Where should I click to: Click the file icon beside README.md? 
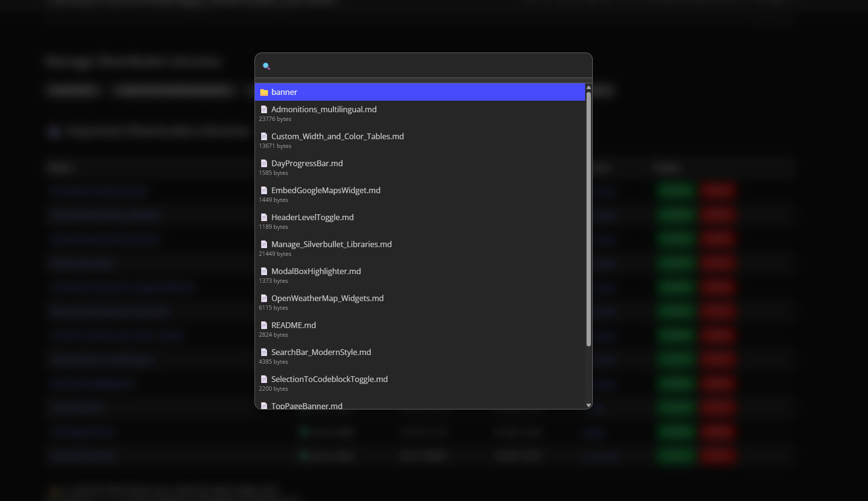click(264, 326)
